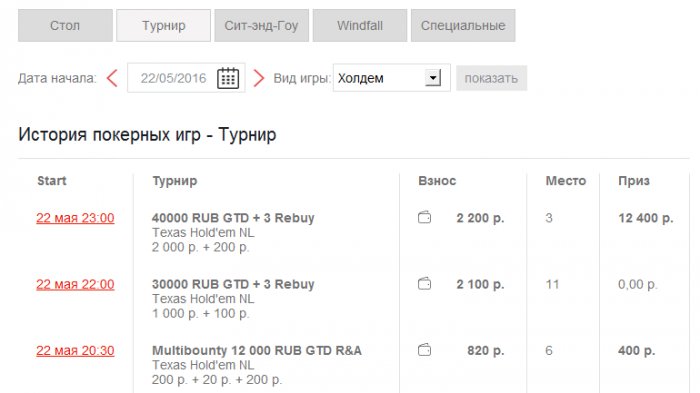Select 30000 RUB GTD + 3 Rebuy title
The height and width of the screenshot is (393, 700).
pos(233,284)
